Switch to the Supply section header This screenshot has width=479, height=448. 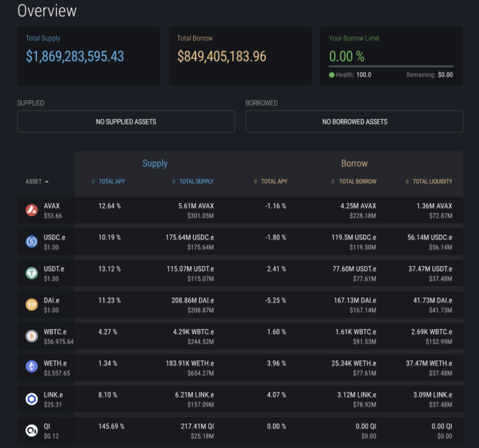155,163
